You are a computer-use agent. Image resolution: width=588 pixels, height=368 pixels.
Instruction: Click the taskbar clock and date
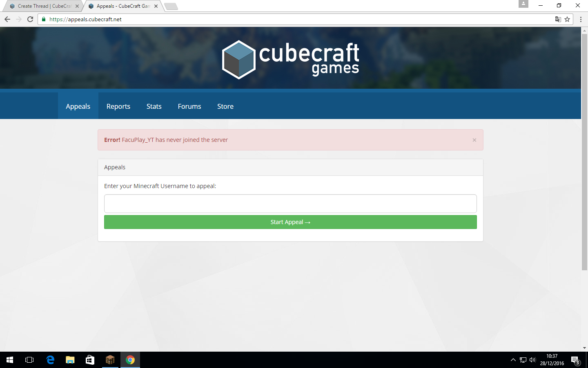tap(552, 360)
